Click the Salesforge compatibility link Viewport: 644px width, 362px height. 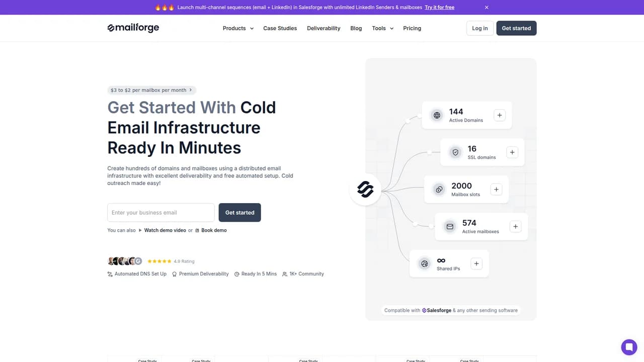pos(437,310)
